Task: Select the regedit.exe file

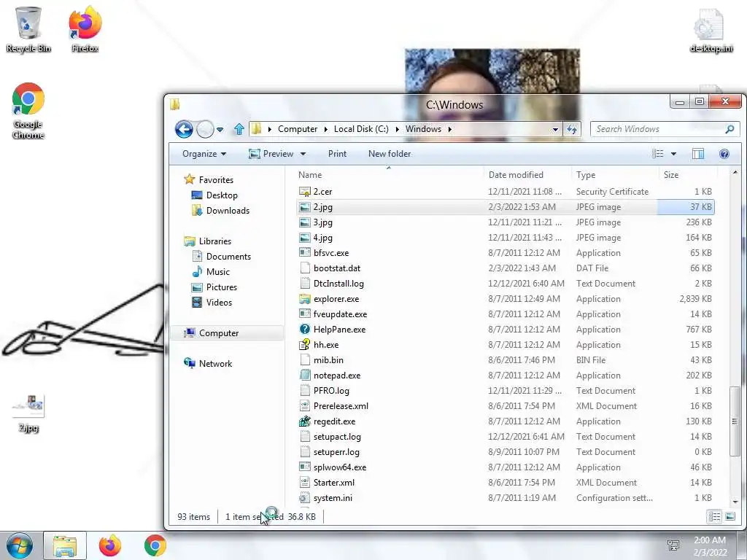Action: point(505,421)
